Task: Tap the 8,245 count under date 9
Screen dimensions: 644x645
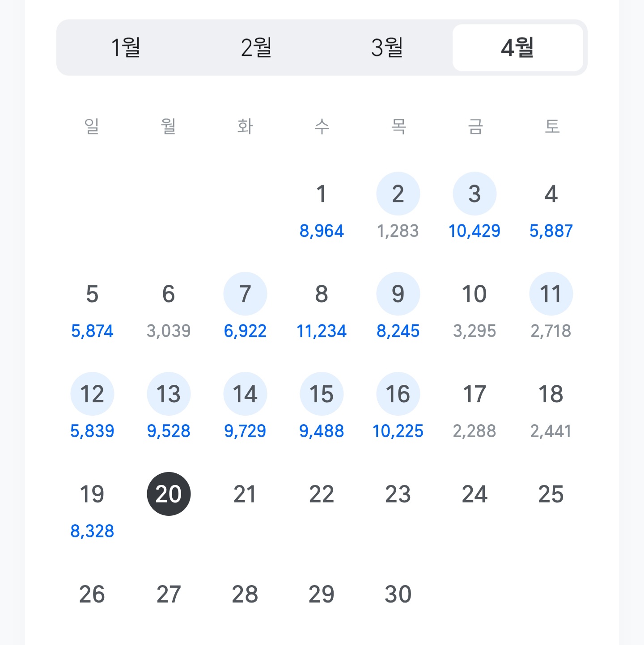Action: pos(398,331)
